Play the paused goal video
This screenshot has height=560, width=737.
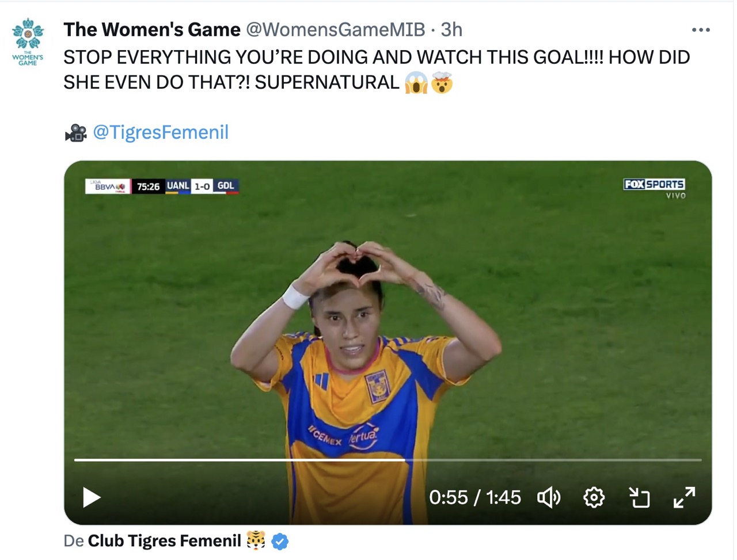(92, 497)
